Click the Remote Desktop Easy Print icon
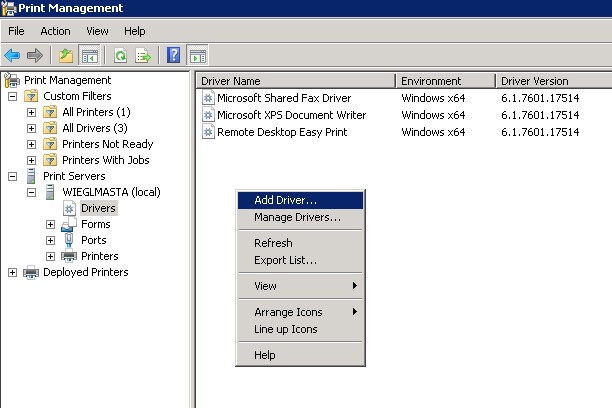This screenshot has height=408, width=612. pyautogui.click(x=208, y=132)
